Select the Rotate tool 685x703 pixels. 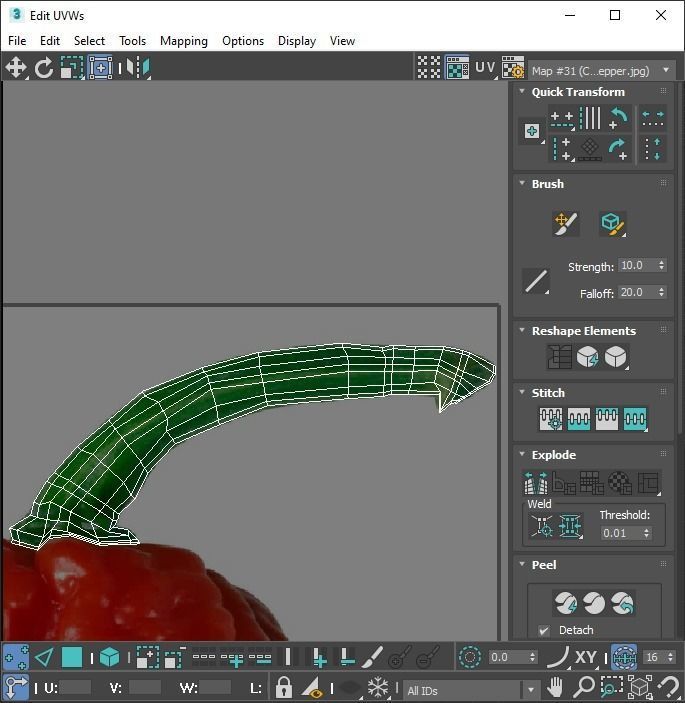(44, 68)
